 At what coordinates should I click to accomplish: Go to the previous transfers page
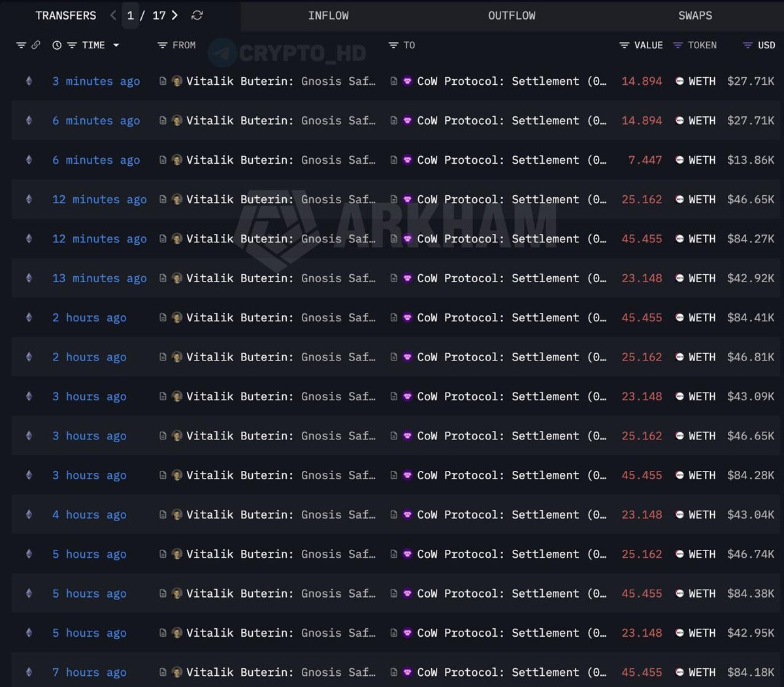tap(113, 15)
